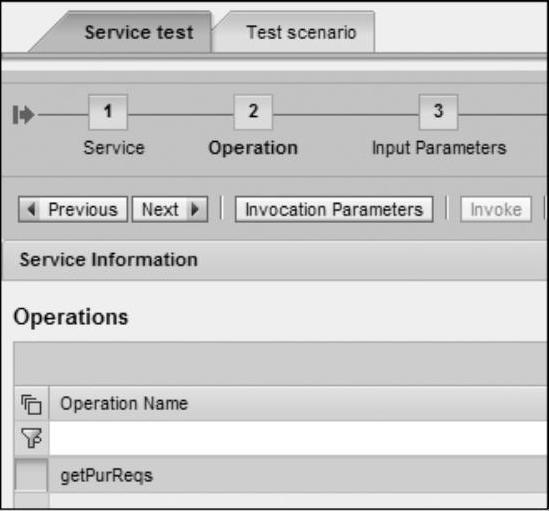The height and width of the screenshot is (511, 549).
Task: Select step 1 box in the roadmap
Action: [108, 112]
